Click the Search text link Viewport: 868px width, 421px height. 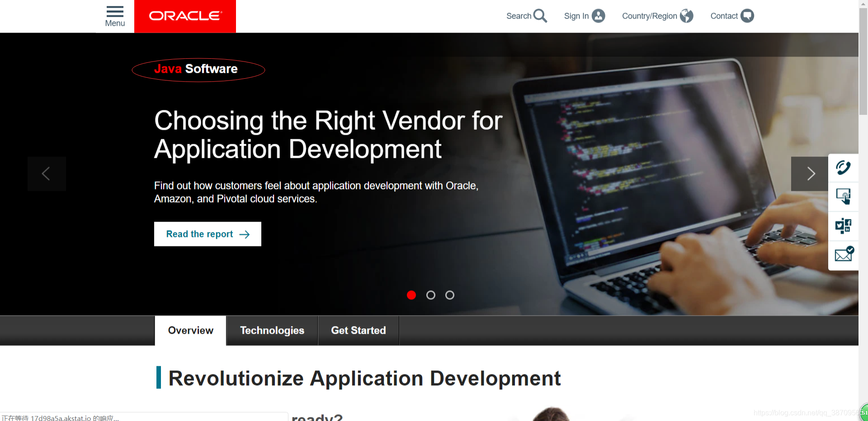519,16
